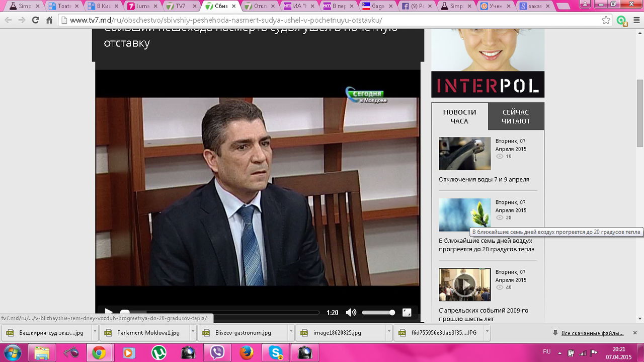Switch to the Jurna browser tab
Screen dimensions: 644x362
click(141, 6)
